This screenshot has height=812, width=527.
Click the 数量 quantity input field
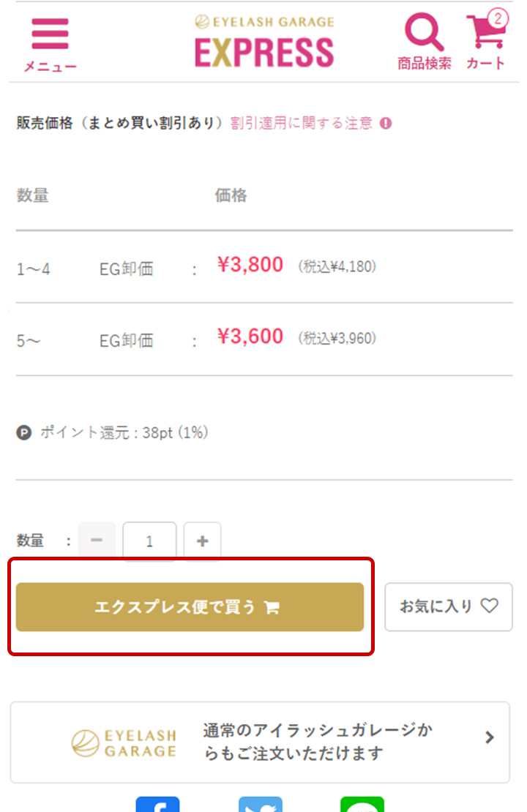[x=149, y=541]
